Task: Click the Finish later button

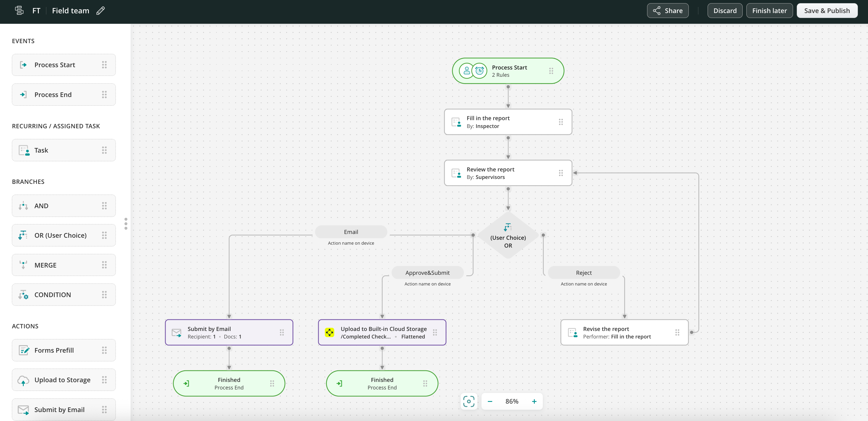Action: point(769,10)
